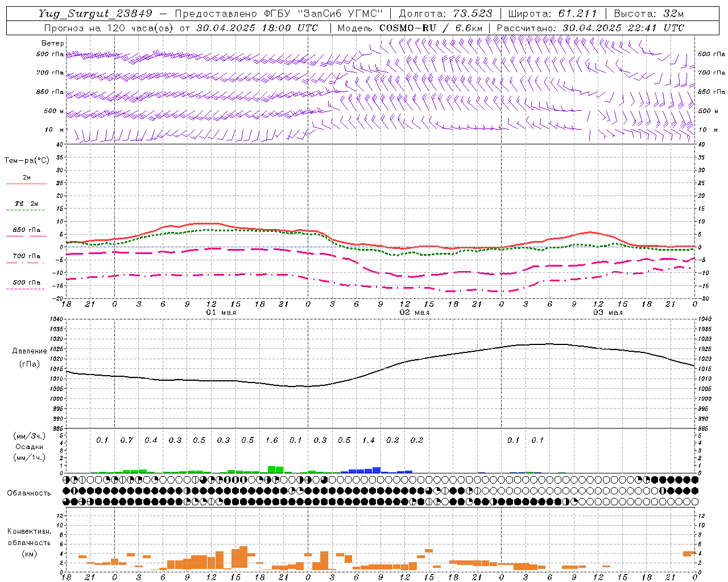The height and width of the screenshot is (582, 728).
Task: Click the tallest orange convective cloud bar
Action: pos(243,557)
